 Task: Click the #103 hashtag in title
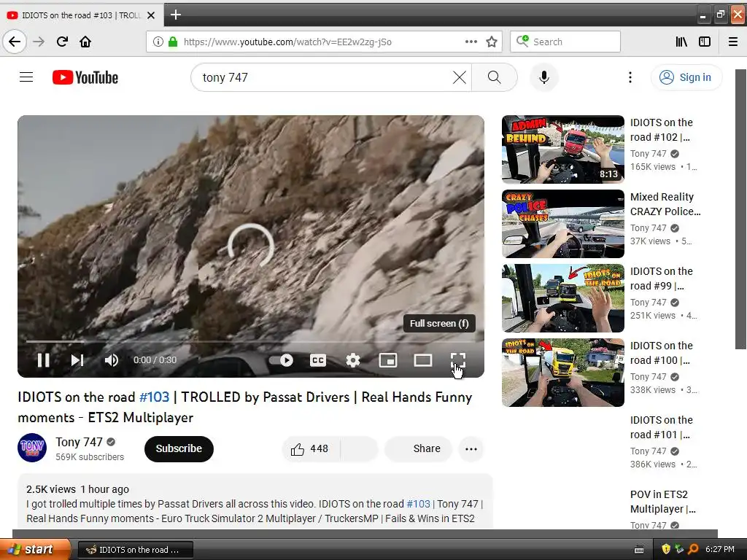click(154, 397)
